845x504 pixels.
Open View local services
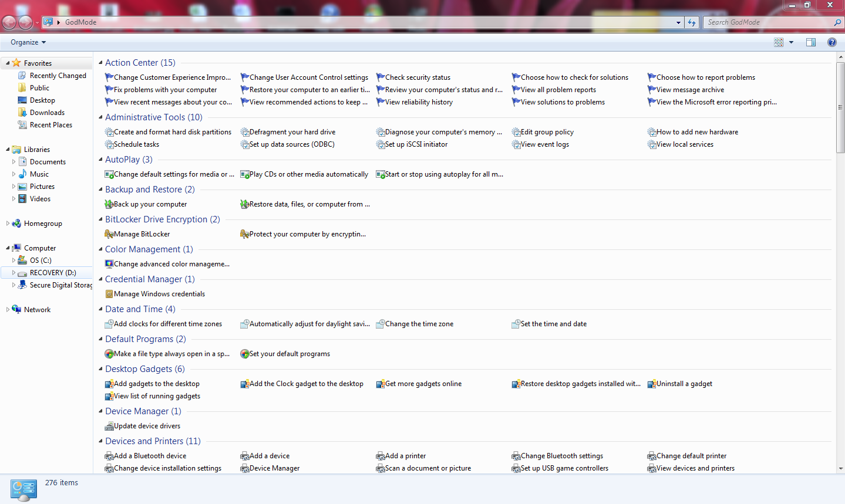(x=685, y=144)
